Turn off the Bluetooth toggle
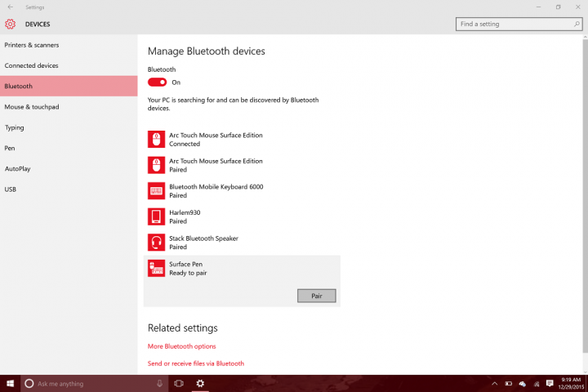The image size is (588, 392). 157,82
